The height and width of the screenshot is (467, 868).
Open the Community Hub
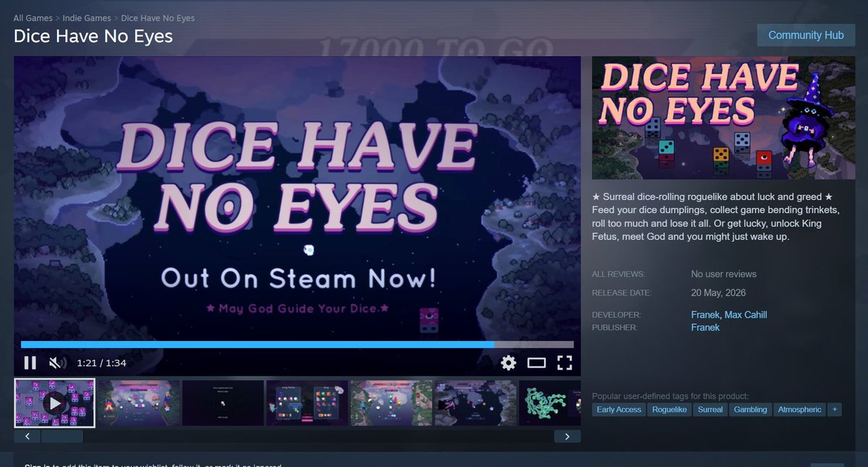806,35
